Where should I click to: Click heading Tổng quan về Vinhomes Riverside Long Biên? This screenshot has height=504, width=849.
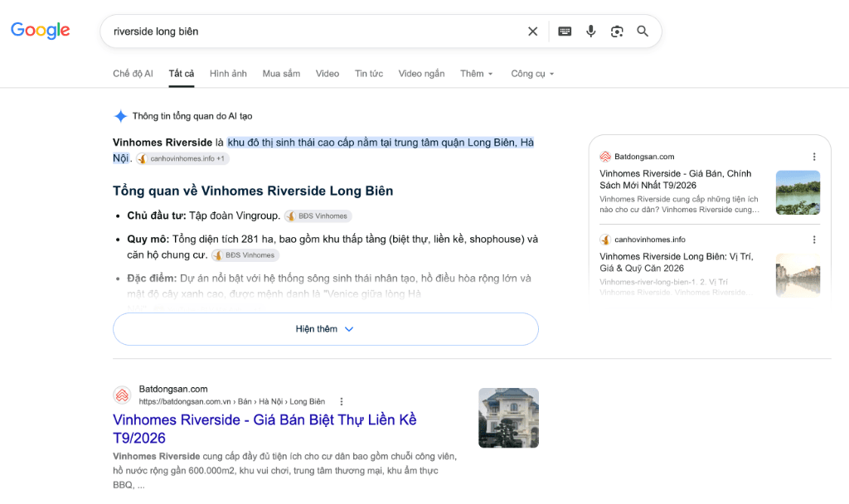pos(253,191)
